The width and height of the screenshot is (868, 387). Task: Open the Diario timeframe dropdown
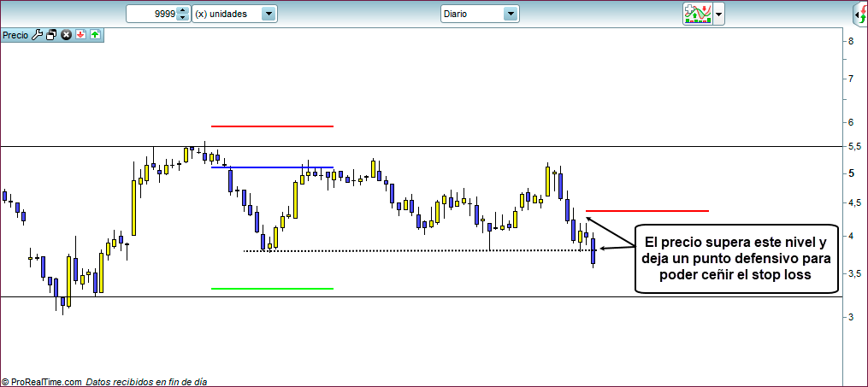[480, 15]
